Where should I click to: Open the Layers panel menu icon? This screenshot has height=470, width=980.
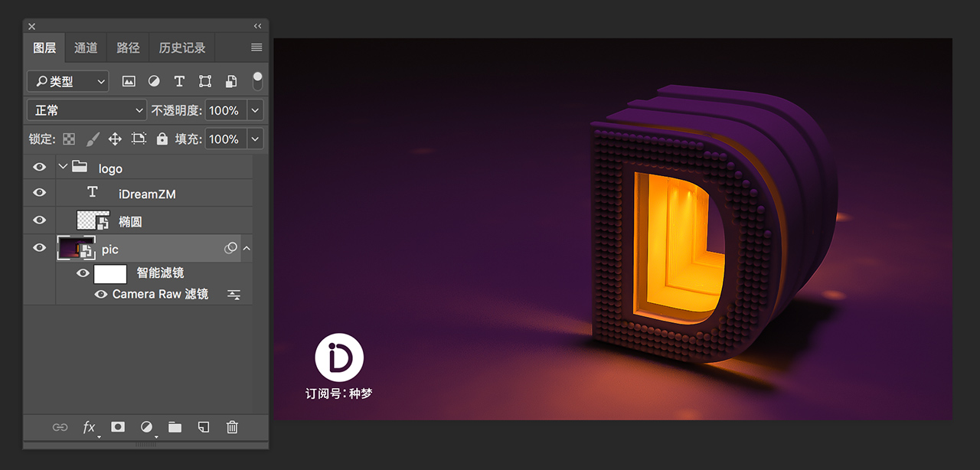[256, 47]
